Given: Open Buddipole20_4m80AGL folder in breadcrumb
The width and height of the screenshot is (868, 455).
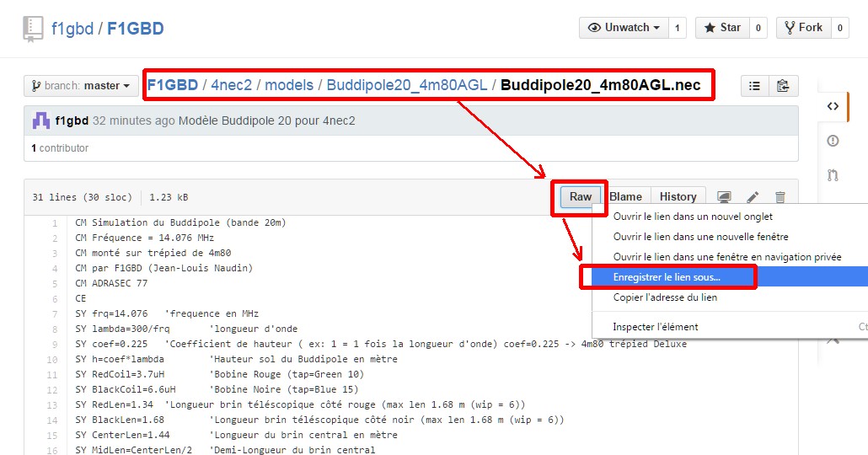Looking at the screenshot, I should click(407, 85).
